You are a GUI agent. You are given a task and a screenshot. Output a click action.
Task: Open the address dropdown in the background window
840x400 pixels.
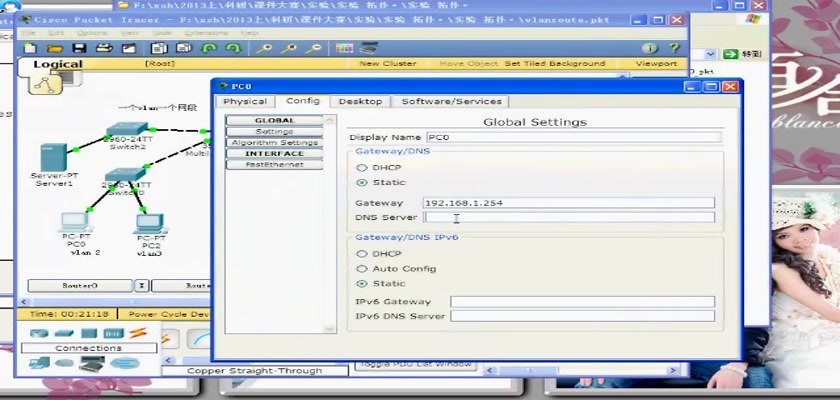tap(710, 54)
